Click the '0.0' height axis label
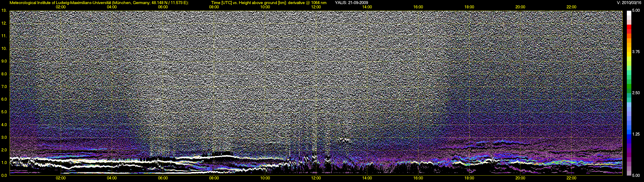This screenshot has height=182, width=644. click(x=4, y=175)
